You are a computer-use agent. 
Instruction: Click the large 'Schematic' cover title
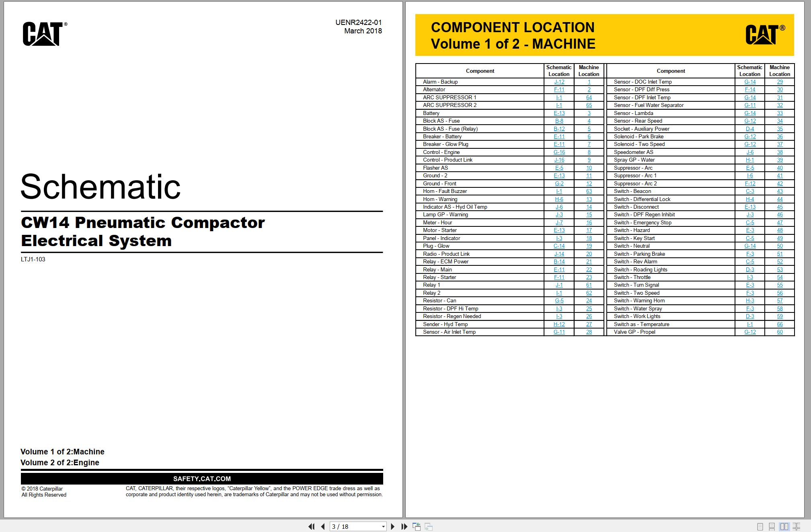tap(101, 187)
